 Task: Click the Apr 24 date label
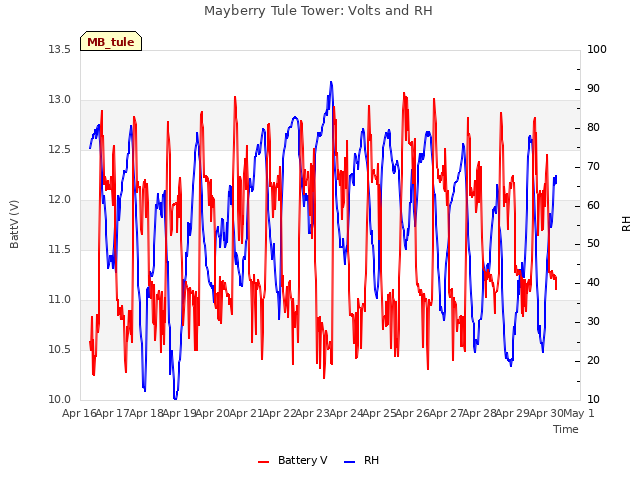coord(346,413)
